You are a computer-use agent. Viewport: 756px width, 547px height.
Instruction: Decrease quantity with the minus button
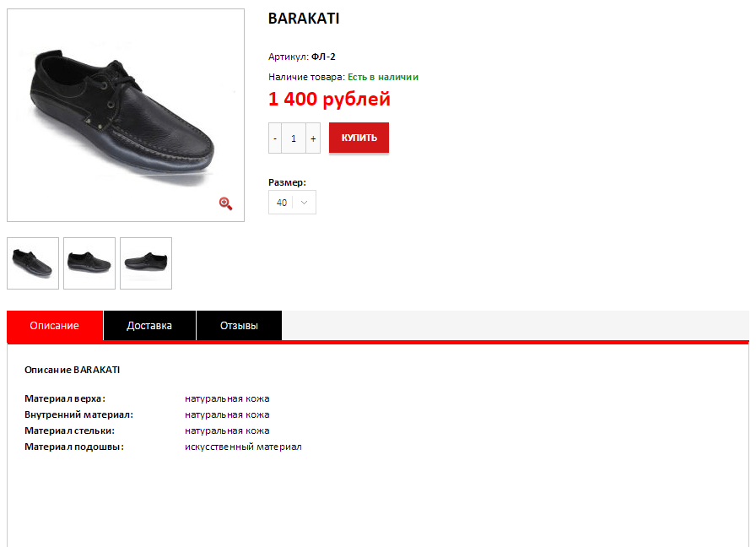coord(275,138)
